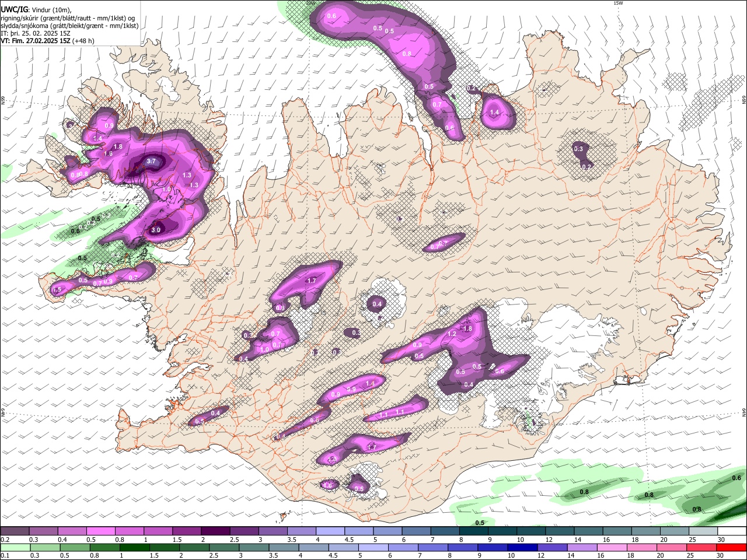Click the 1.6 snowfall label in Westfjords

pyautogui.click(x=108, y=153)
